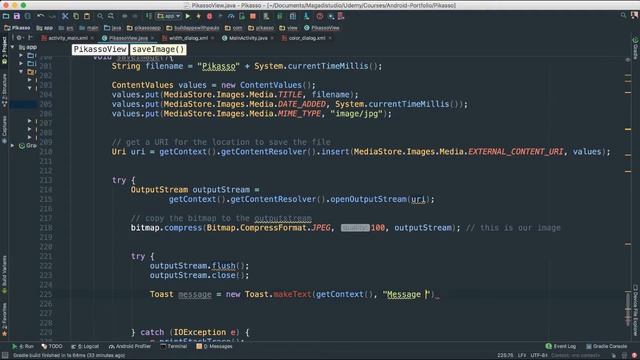Click the Undo arrow icon

[x=40, y=16]
